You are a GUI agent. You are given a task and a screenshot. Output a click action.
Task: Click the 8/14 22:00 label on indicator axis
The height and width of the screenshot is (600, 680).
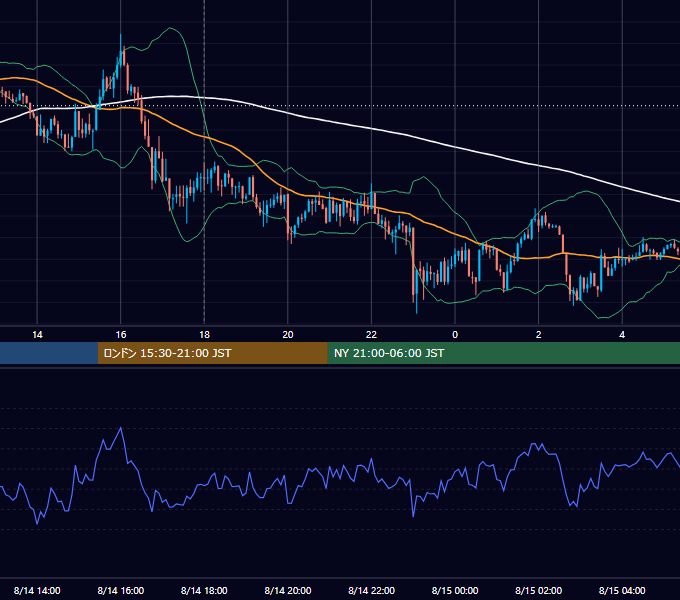(x=371, y=590)
